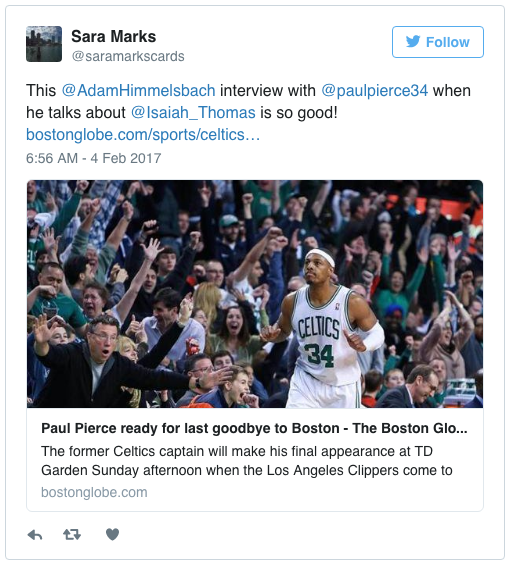Open the @paulpierce34 mention
Viewport: 510px width, 567px height.
(374, 90)
